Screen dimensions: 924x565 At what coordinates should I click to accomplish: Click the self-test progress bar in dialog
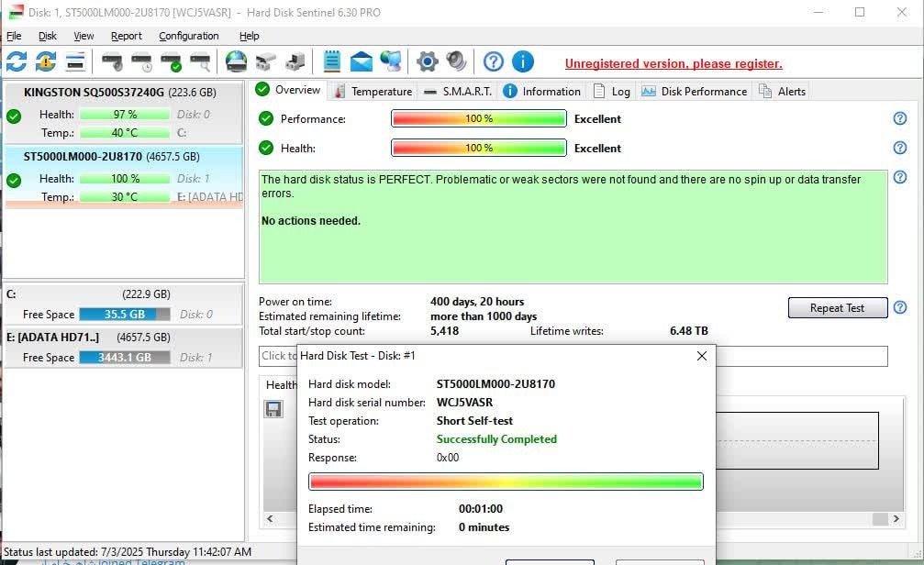click(506, 482)
